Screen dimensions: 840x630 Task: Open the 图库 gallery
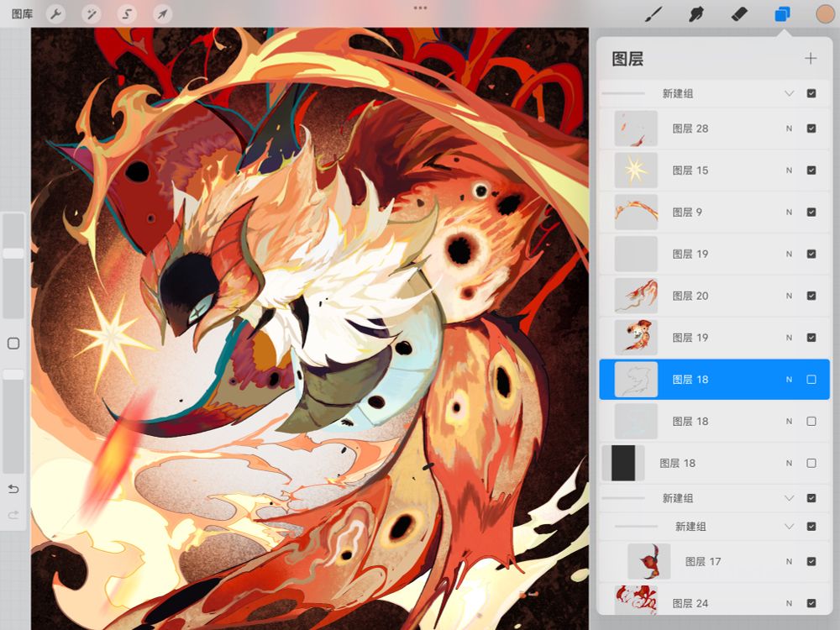pyautogui.click(x=22, y=14)
